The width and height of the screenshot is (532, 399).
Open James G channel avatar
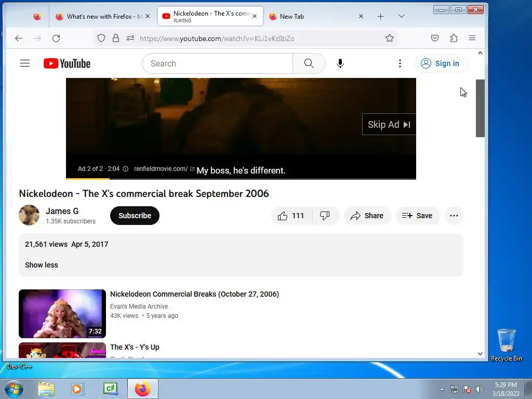pyautogui.click(x=29, y=215)
